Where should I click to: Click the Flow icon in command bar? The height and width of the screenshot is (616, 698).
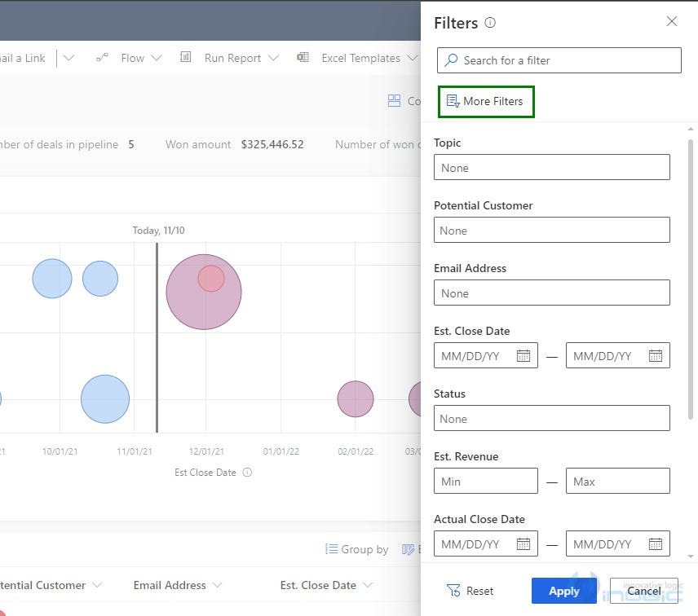coord(102,57)
